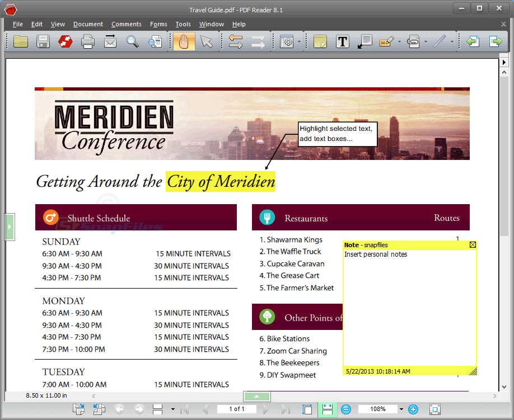Open the Comments menu

[x=126, y=24]
